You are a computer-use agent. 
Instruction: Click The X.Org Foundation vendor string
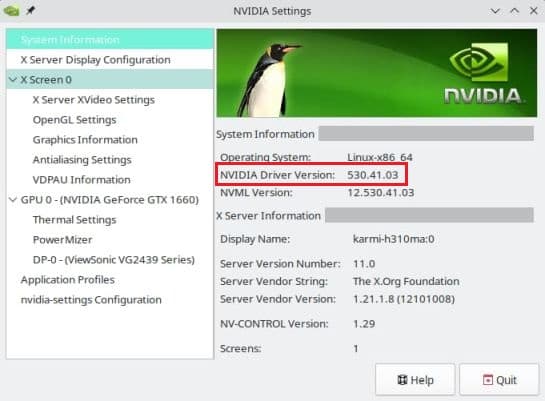click(x=406, y=281)
